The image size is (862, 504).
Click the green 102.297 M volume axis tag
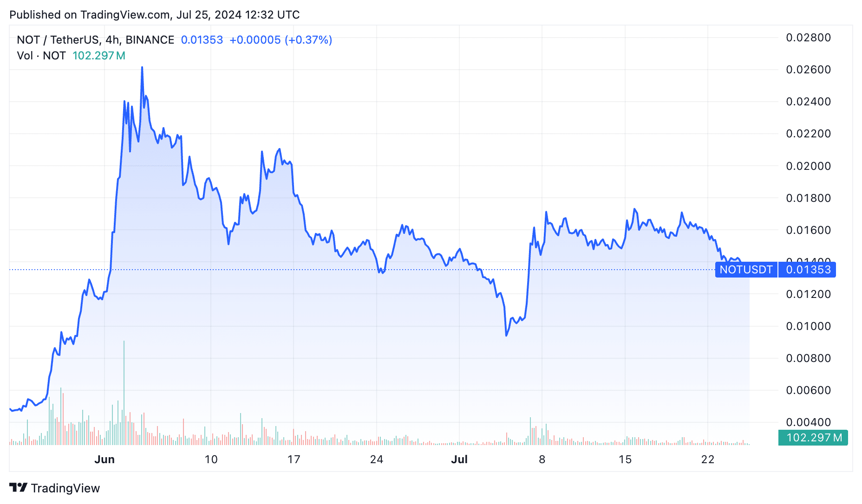click(813, 438)
